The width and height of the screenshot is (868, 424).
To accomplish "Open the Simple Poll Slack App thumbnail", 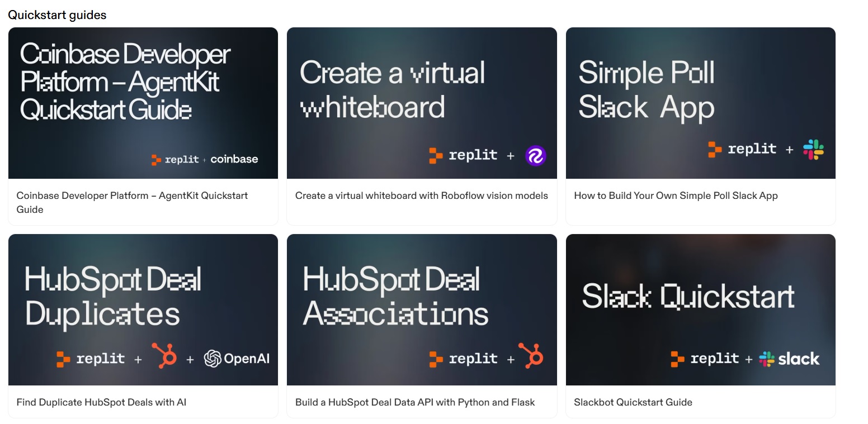I will pos(701,103).
